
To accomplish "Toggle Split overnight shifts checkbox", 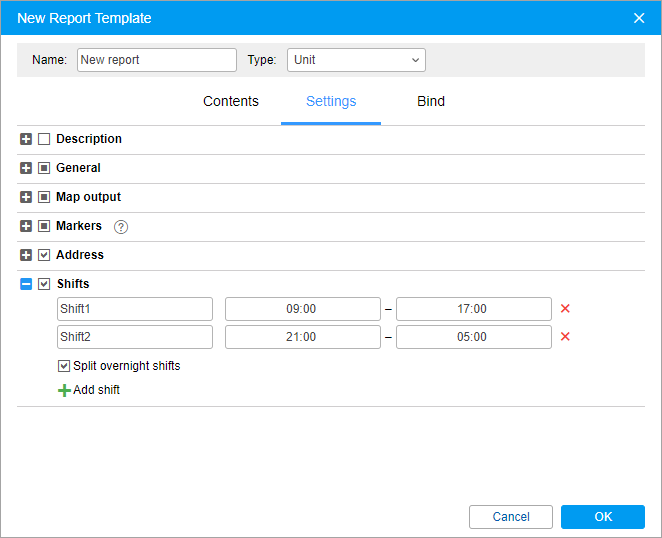I will click(64, 366).
